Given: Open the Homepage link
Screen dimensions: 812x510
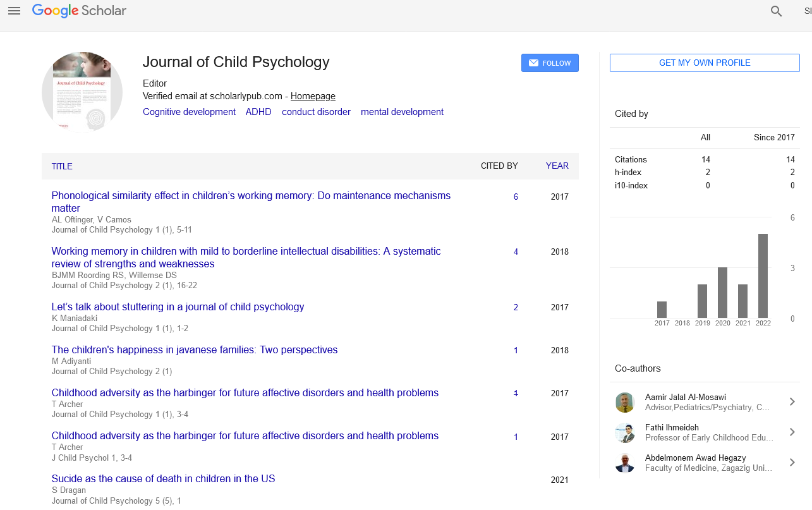Looking at the screenshot, I should pos(313,96).
